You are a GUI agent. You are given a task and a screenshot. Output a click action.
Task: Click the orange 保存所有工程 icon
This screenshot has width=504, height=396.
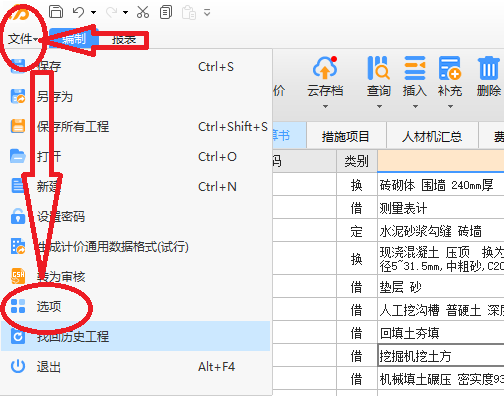pyautogui.click(x=18, y=126)
